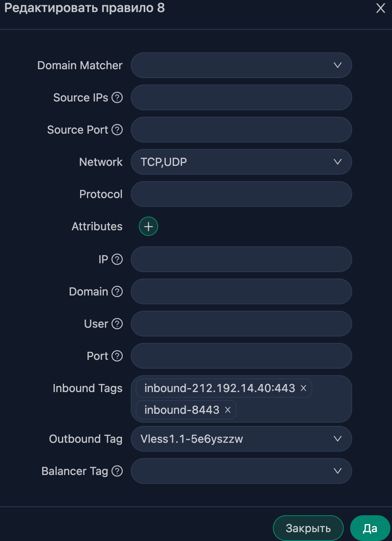The height and width of the screenshot is (541, 392).
Task: Click into the Source IPs field
Action: coord(241,97)
